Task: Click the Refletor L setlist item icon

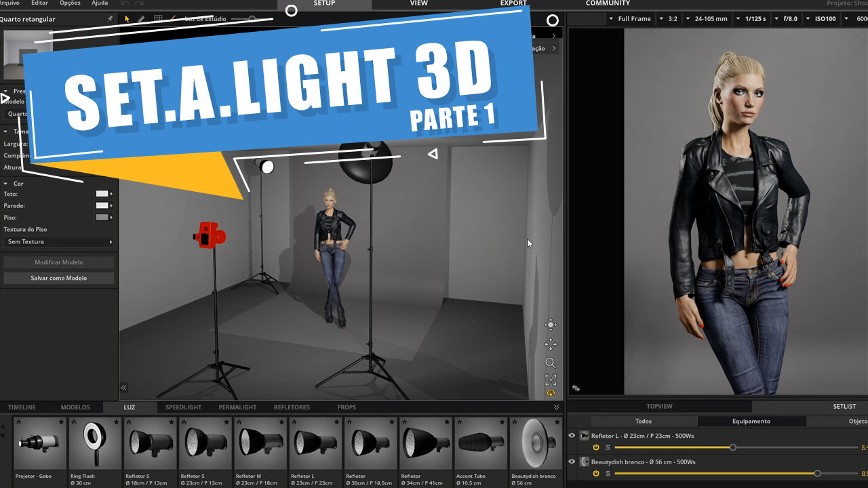Action: [585, 436]
